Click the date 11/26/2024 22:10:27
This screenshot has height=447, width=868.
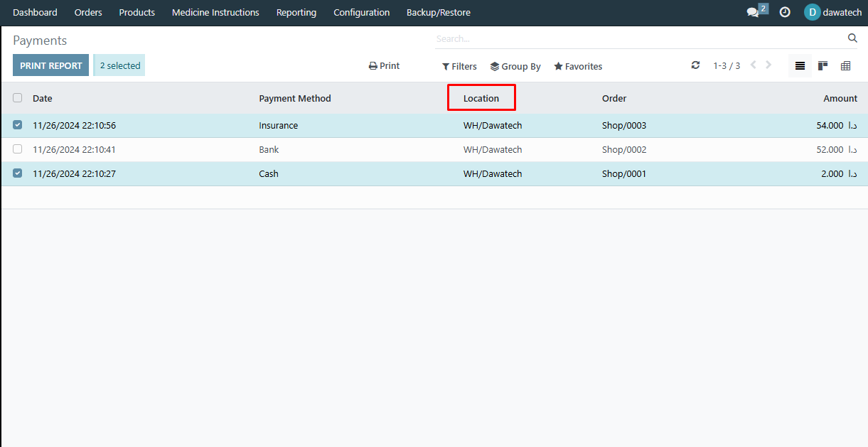(x=74, y=173)
